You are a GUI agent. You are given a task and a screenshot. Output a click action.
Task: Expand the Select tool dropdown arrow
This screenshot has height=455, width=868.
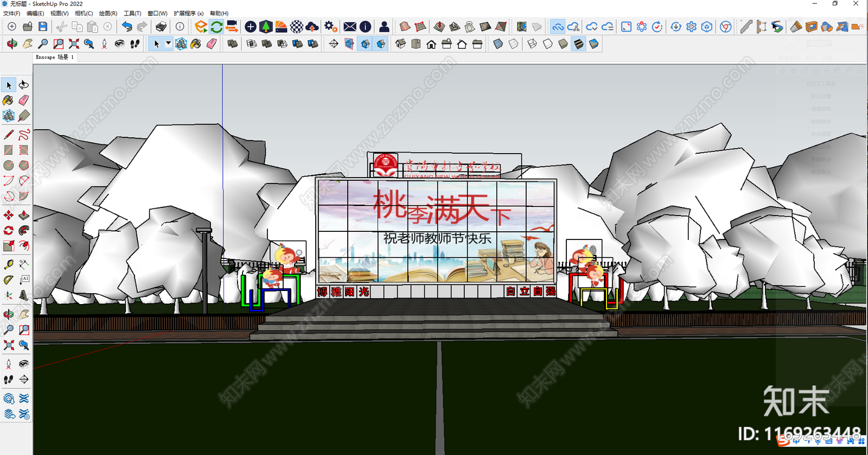coord(168,43)
